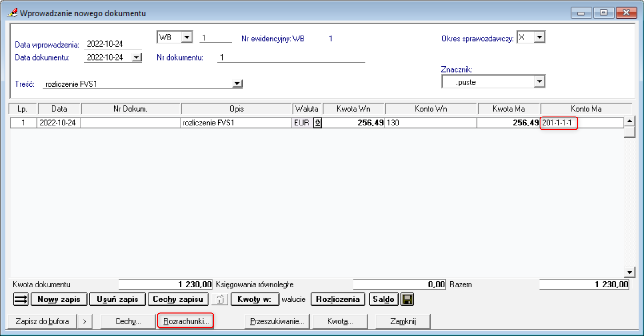The image size is (644, 336).
Task: Click the Kwota... button
Action: click(x=340, y=321)
